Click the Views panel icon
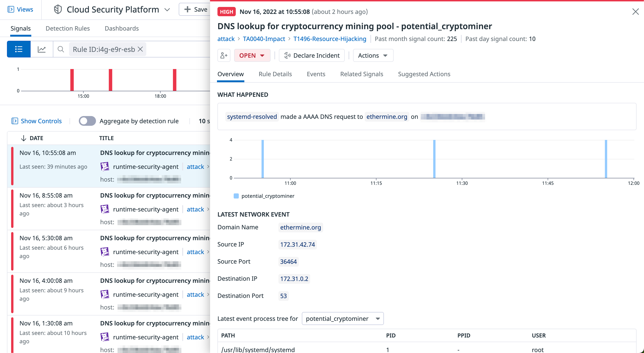 click(x=11, y=9)
